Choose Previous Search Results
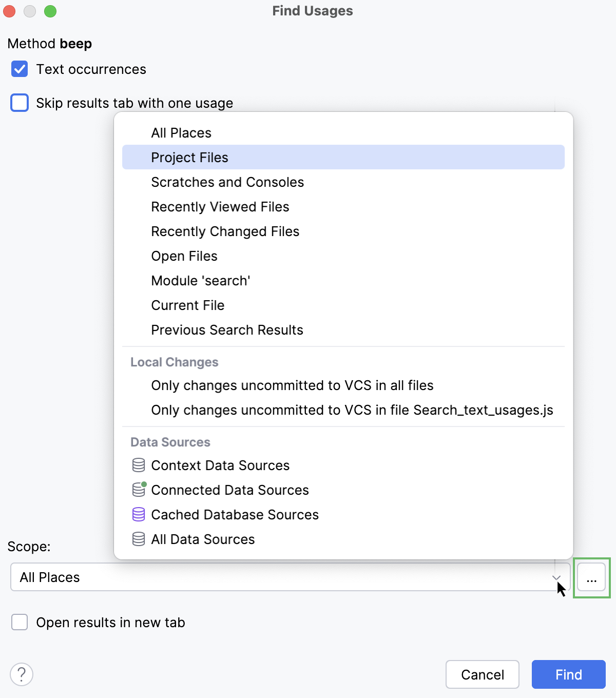Viewport: 616px width, 698px height. coord(227,329)
